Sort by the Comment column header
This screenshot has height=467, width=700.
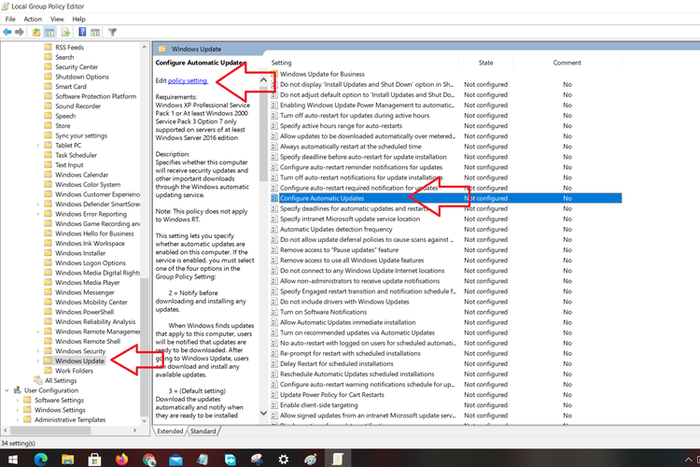[x=567, y=63]
